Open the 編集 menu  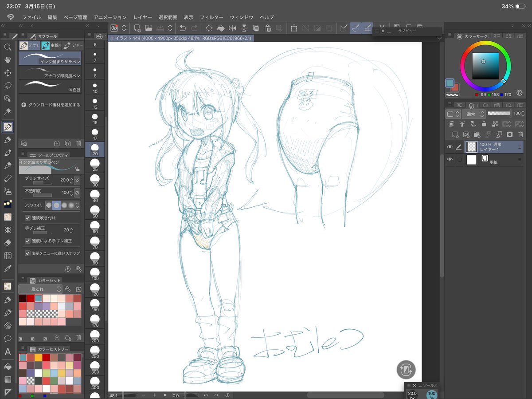[52, 17]
